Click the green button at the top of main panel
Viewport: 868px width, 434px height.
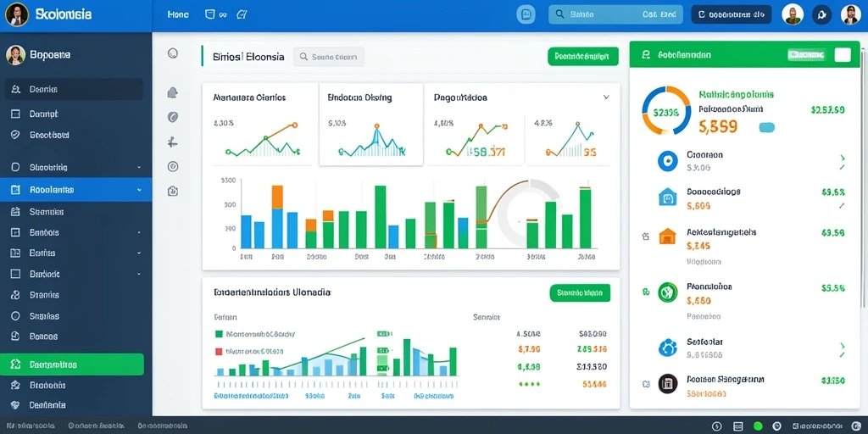tap(583, 56)
